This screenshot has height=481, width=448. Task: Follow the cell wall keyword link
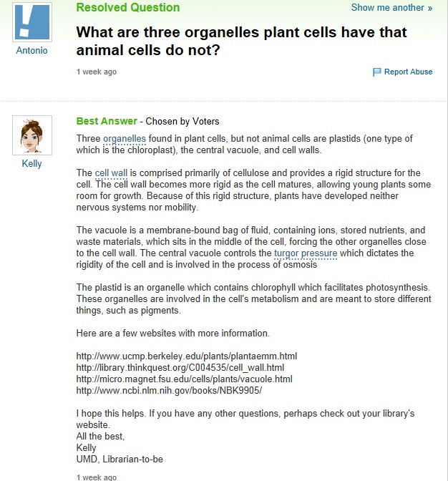(x=111, y=173)
